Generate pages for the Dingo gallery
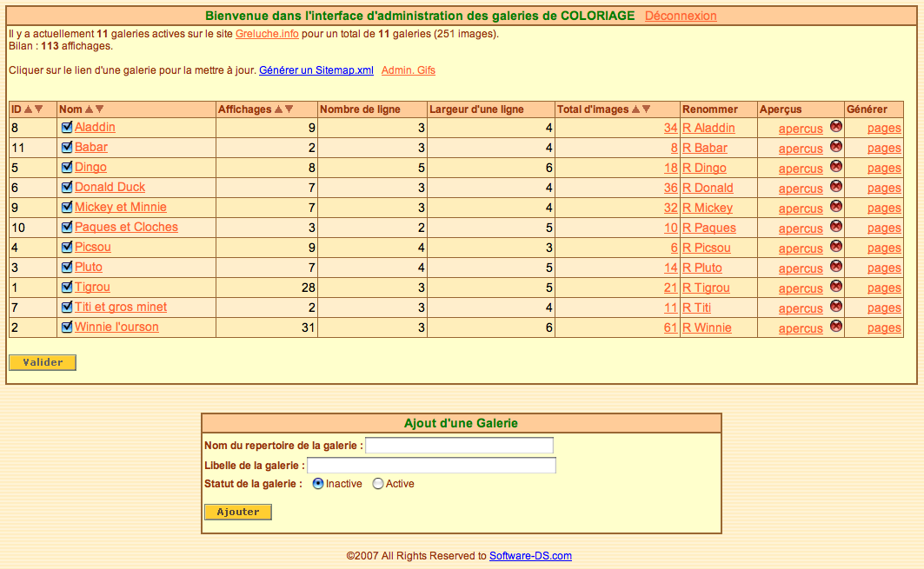924x569 pixels. tap(884, 168)
